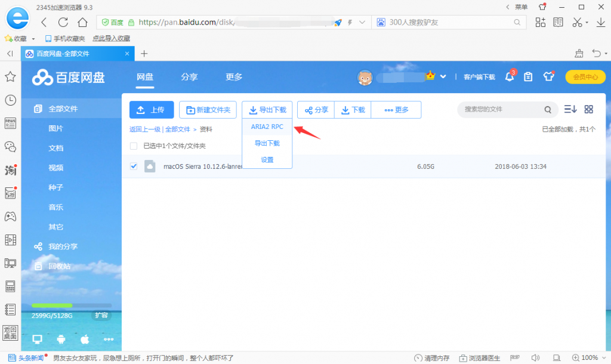The height and width of the screenshot is (364, 611).
Task: Expand address bar dropdown chevron
Action: tap(362, 22)
